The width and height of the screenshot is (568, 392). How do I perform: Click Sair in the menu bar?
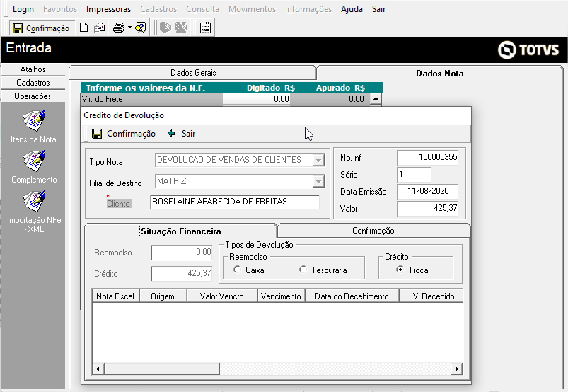[x=378, y=9]
